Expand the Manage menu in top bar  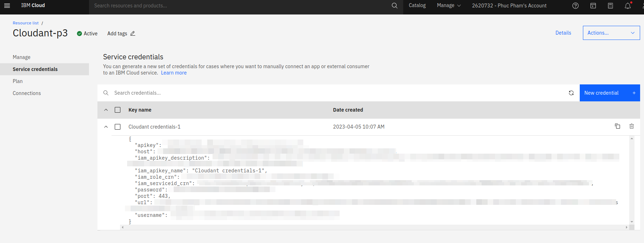click(449, 6)
